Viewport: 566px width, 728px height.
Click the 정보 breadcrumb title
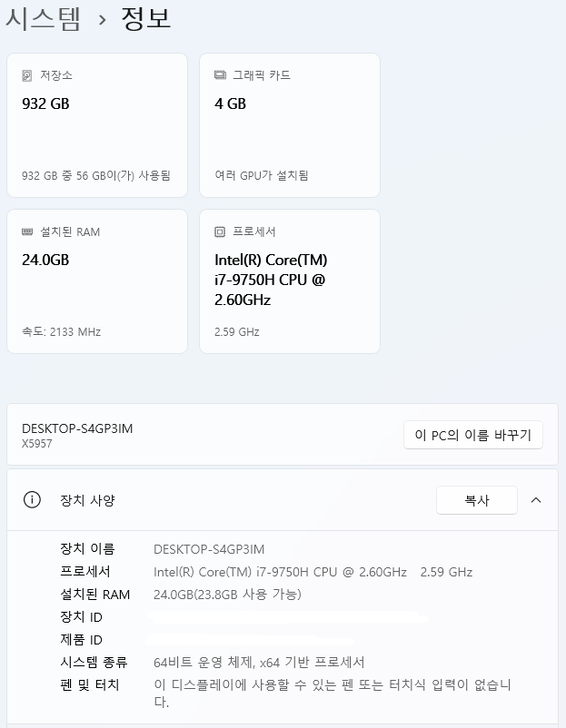pos(146,18)
